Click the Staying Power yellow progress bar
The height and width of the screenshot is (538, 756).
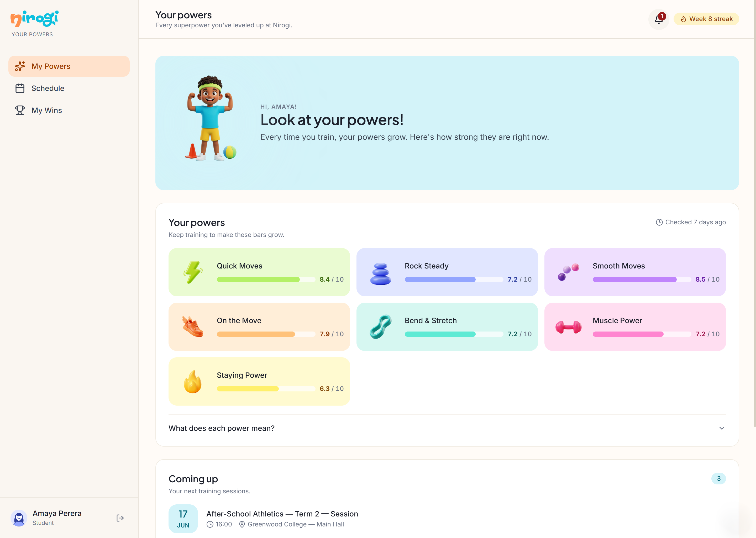tap(266, 389)
